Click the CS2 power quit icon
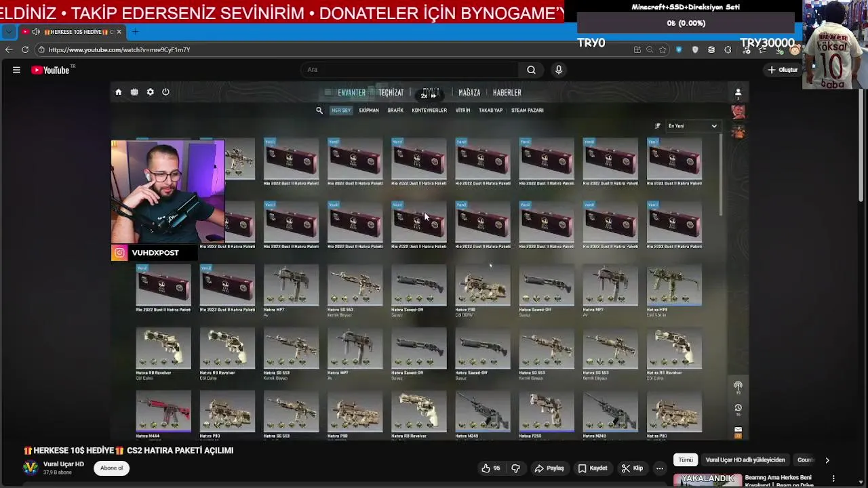The image size is (868, 488). click(x=165, y=92)
